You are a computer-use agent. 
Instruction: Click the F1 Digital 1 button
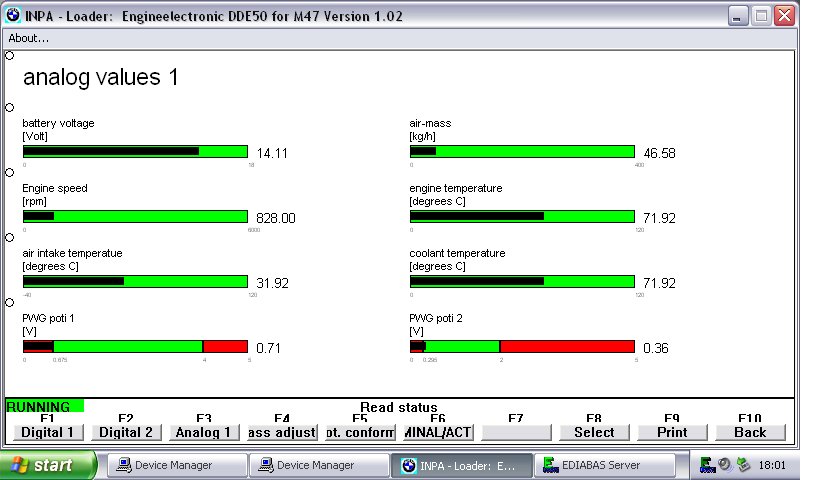48,432
